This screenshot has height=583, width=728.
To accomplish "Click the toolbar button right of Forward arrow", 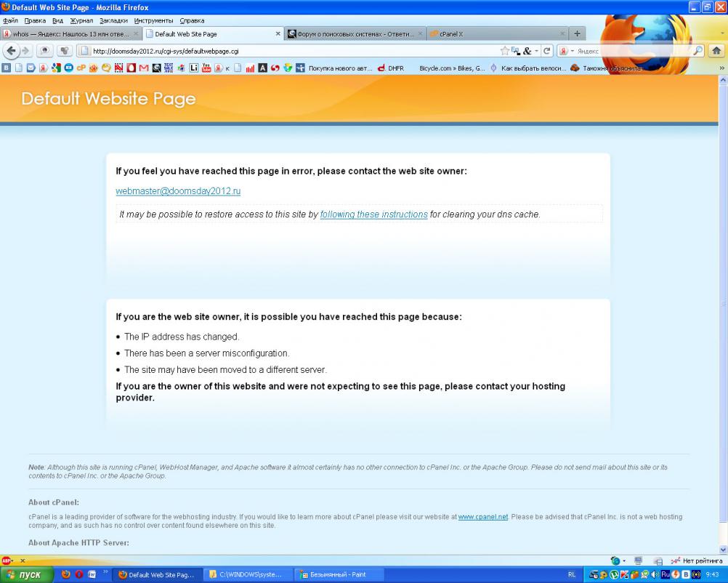I will click(x=44, y=51).
